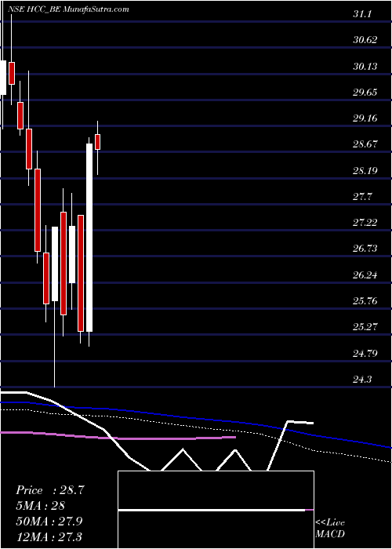Select the tallest white candlestick

point(89,238)
